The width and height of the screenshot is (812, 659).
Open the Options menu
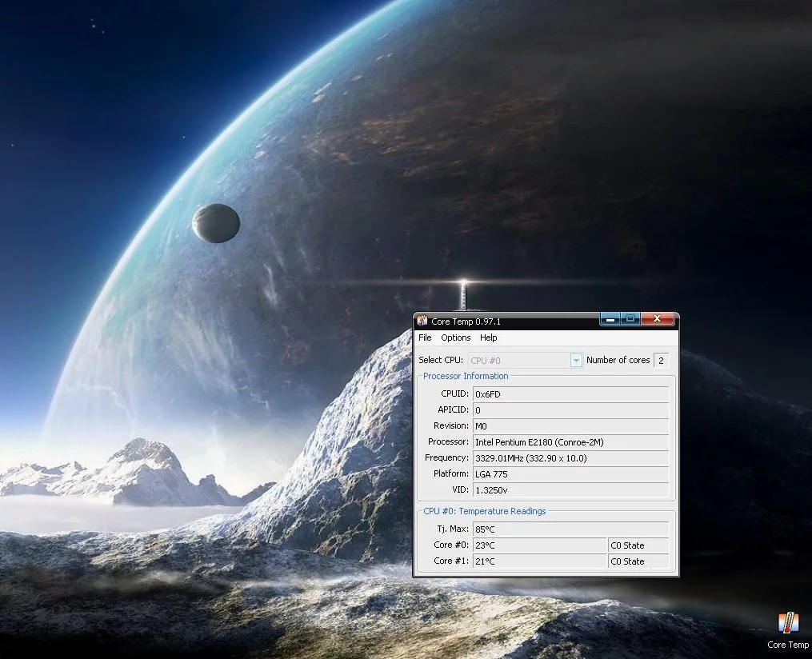[x=456, y=337]
